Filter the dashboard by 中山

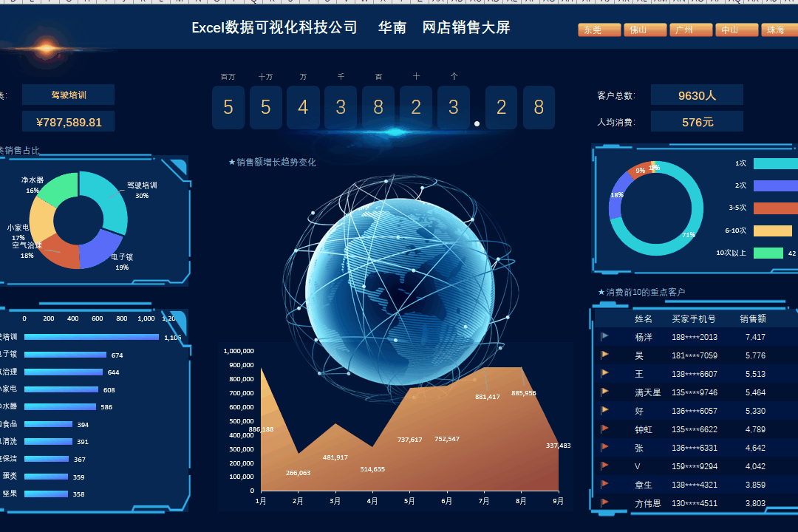coord(736,30)
